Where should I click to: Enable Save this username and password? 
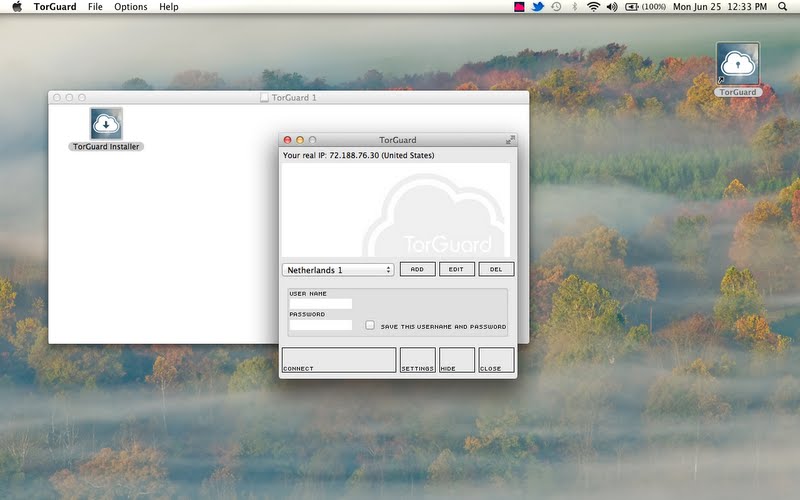point(370,325)
